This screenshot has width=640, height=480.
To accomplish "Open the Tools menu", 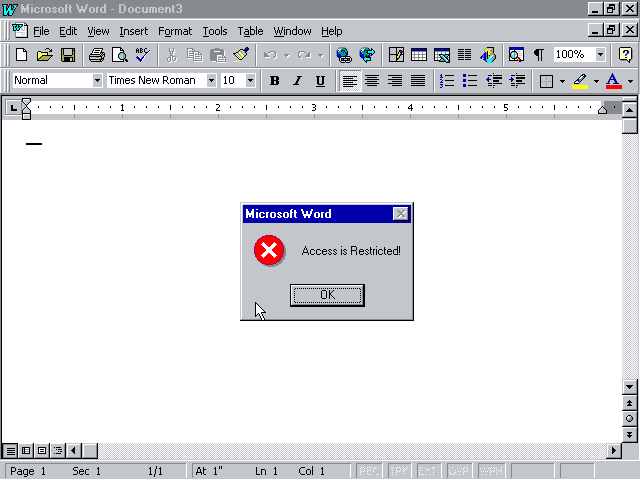I will (215, 31).
